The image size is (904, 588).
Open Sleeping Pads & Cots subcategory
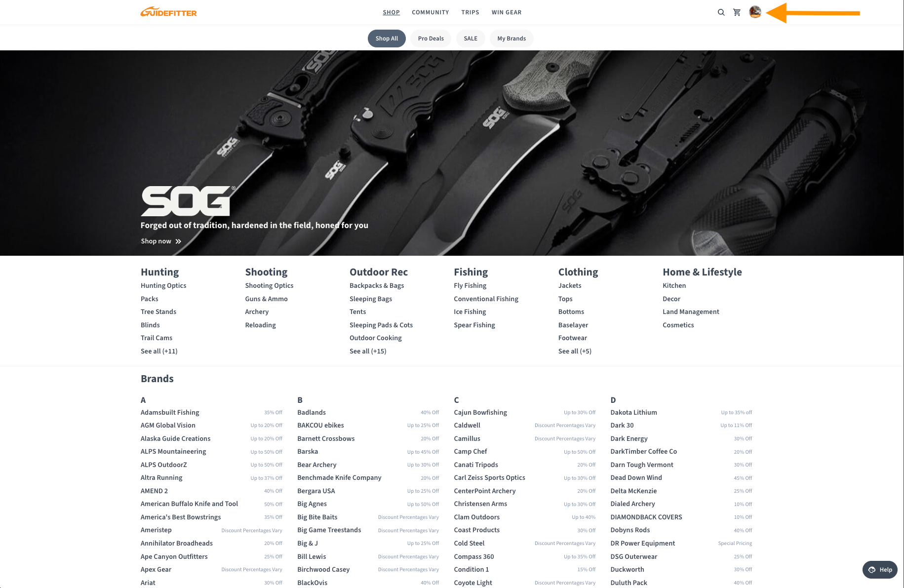point(381,325)
